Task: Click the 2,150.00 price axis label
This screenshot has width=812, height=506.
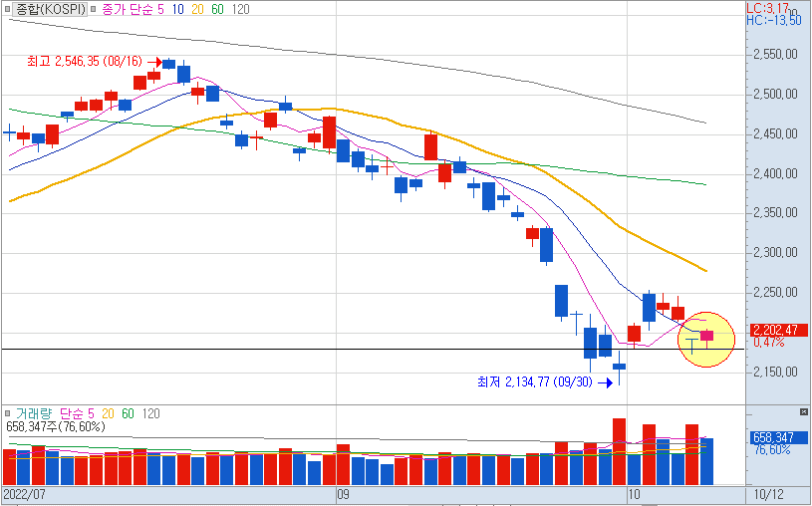Action: tap(776, 372)
